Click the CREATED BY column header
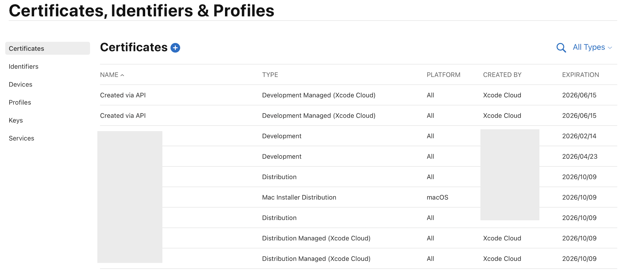 pyautogui.click(x=502, y=75)
